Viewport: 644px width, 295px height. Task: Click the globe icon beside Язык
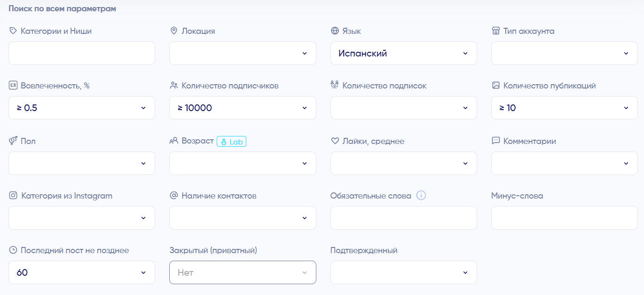tap(335, 31)
